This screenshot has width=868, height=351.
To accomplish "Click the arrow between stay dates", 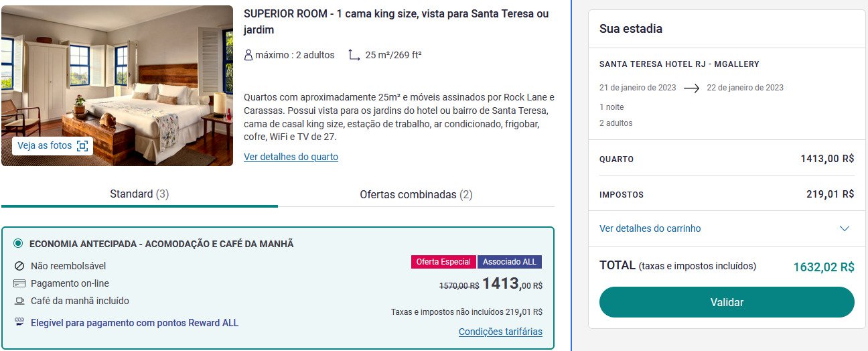I will (691, 88).
